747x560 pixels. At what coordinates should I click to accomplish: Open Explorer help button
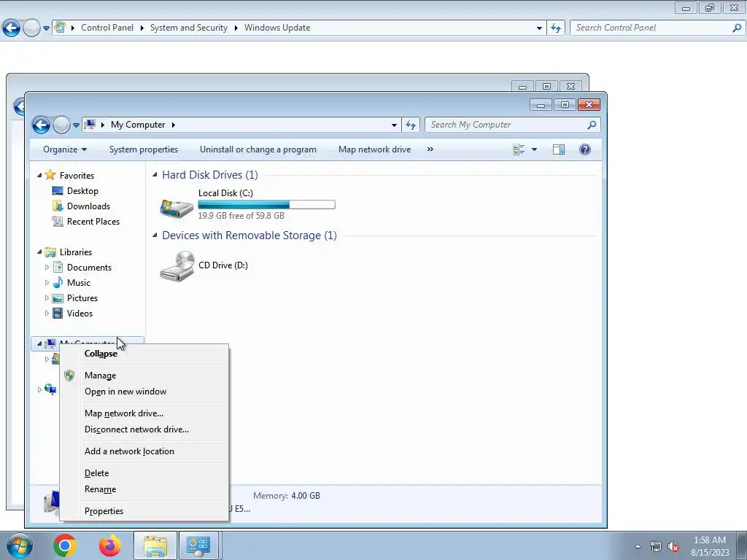pyautogui.click(x=585, y=149)
